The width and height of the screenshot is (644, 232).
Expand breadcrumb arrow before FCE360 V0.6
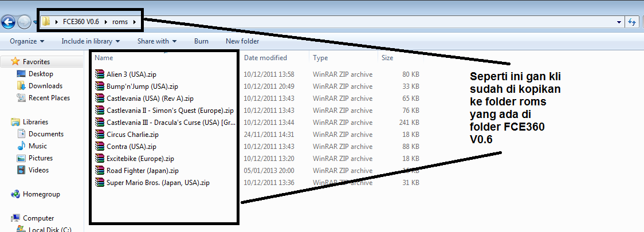56,22
